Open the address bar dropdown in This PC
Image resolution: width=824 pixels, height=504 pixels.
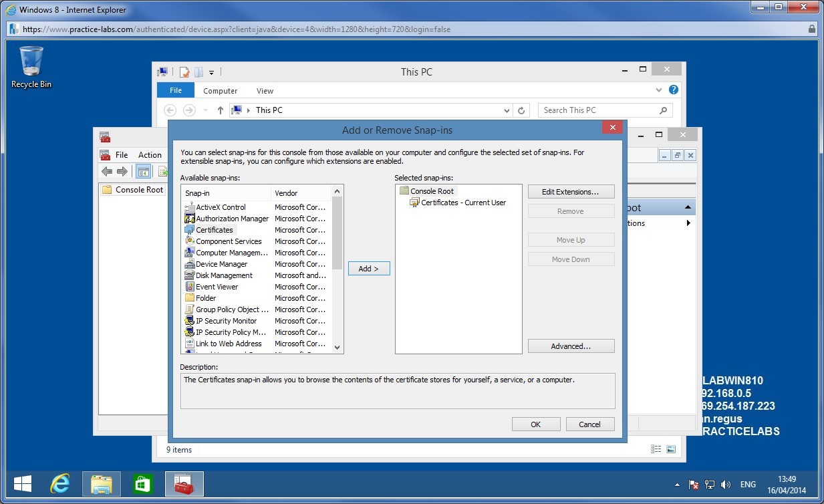507,110
